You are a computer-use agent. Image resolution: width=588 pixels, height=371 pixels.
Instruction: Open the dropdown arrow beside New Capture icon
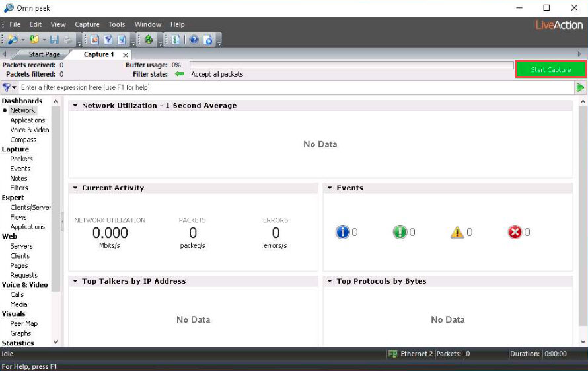click(x=23, y=40)
